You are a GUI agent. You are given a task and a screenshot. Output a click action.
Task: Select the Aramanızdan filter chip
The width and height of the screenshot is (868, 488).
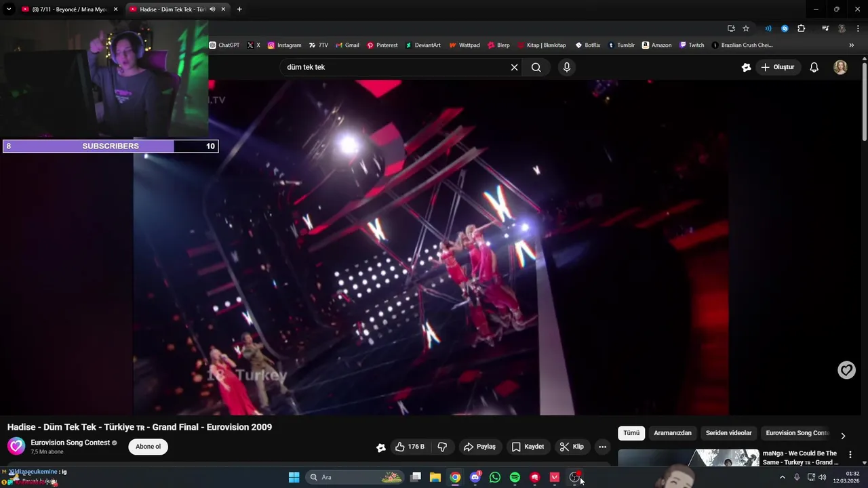point(673,433)
